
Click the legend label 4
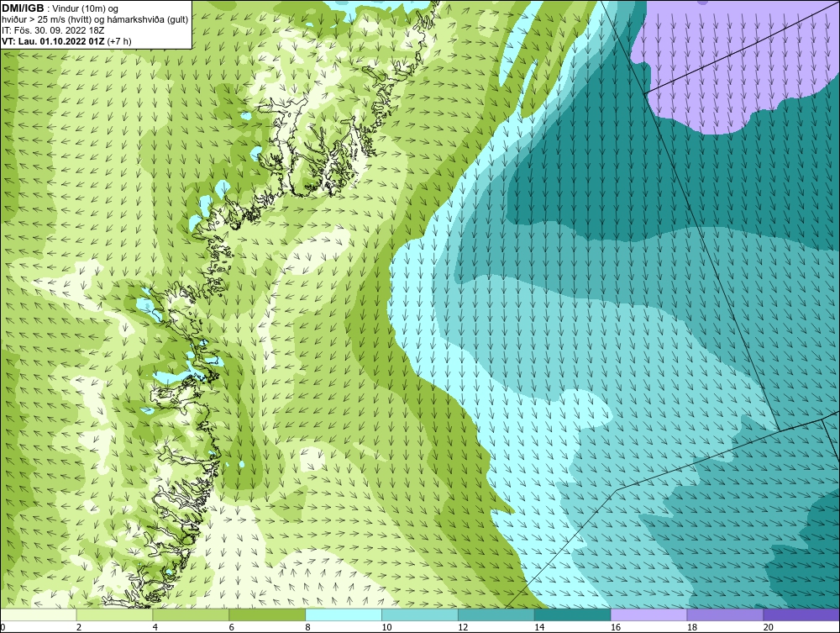pos(155,627)
